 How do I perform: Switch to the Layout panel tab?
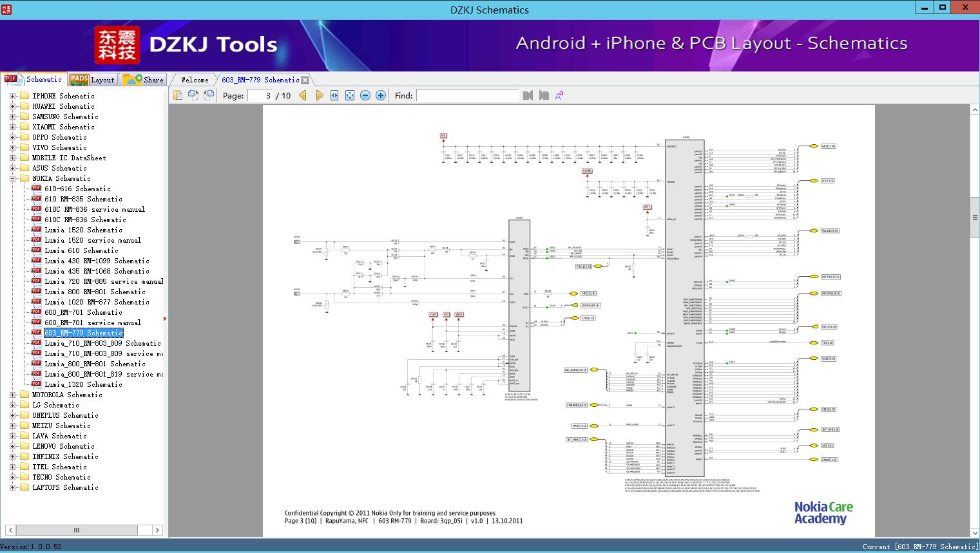tap(92, 80)
